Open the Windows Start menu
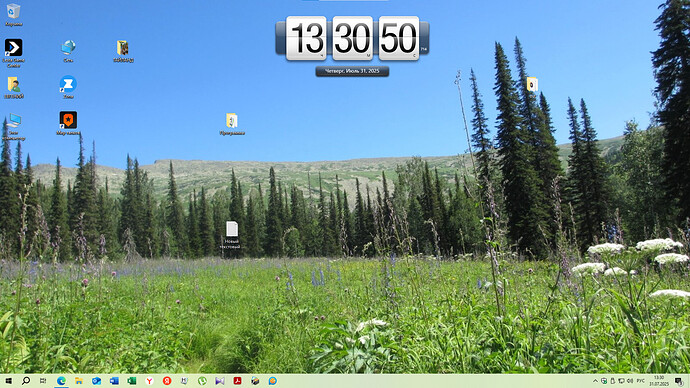Image resolution: width=690 pixels, height=388 pixels. (8, 381)
